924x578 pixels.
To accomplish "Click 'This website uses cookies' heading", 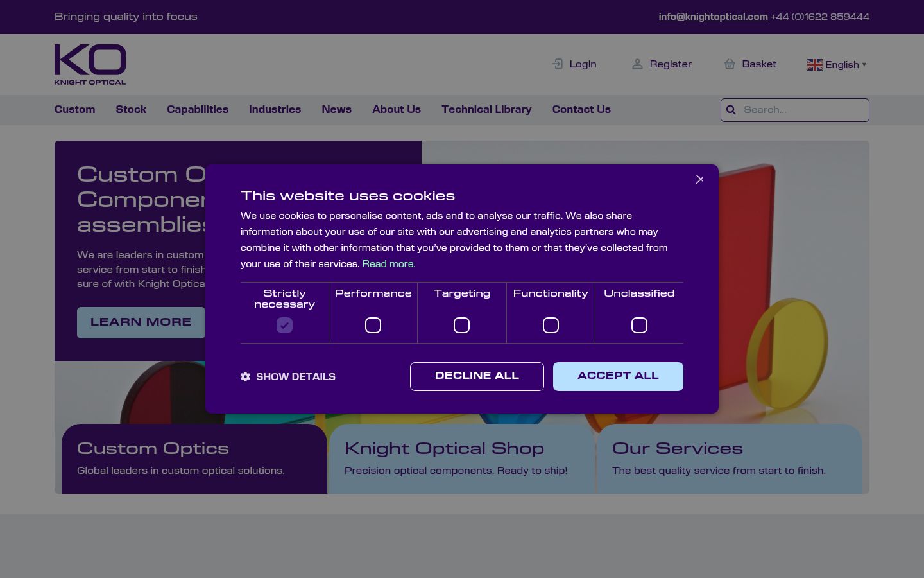I will click(348, 197).
